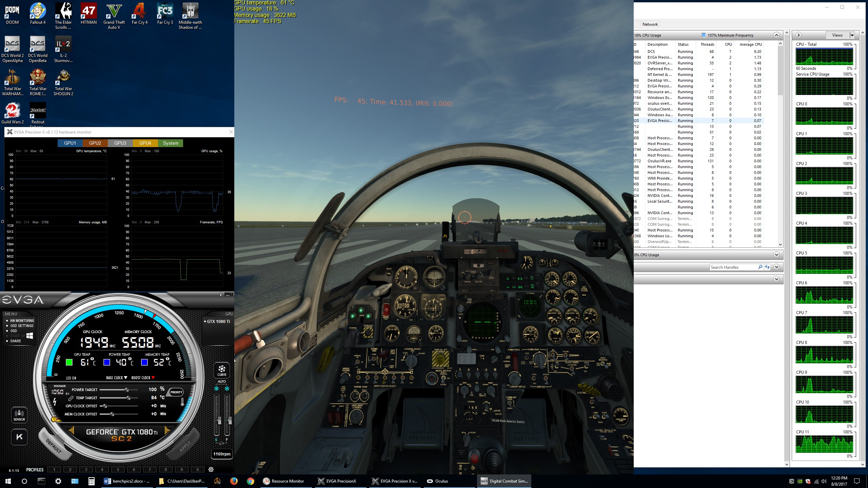Screen dimensions: 868x488
Task: Open Calculator from the taskbar
Action: [91, 481]
